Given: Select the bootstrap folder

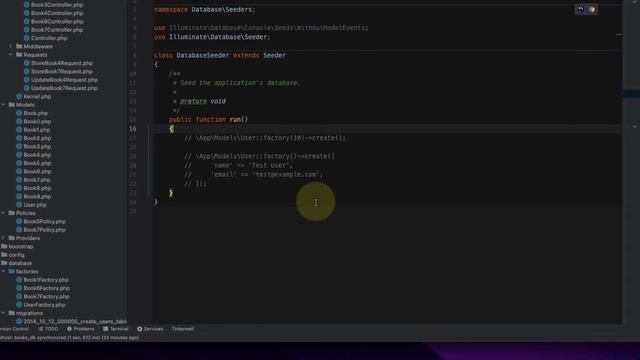Looking at the screenshot, I should coord(17,247).
